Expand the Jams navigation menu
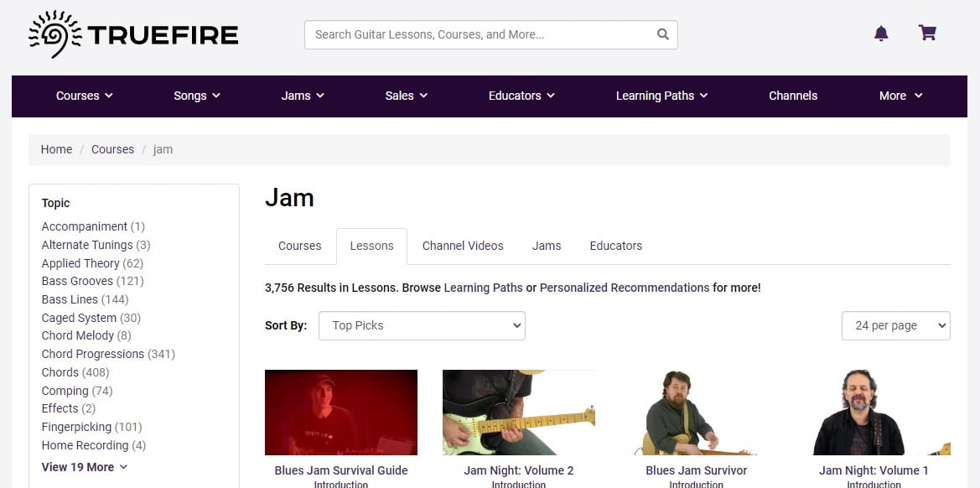Viewport: 980px width, 488px height. (303, 96)
